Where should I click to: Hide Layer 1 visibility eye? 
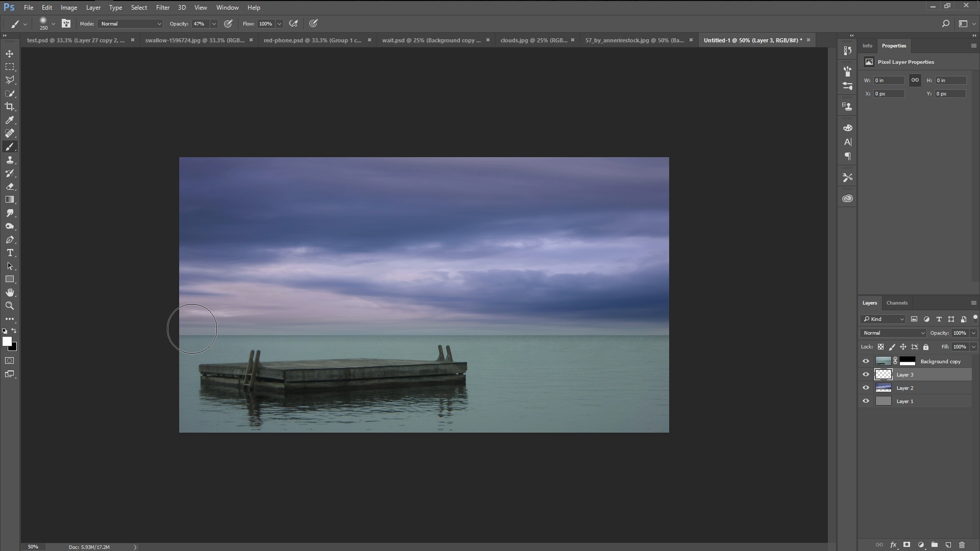866,401
